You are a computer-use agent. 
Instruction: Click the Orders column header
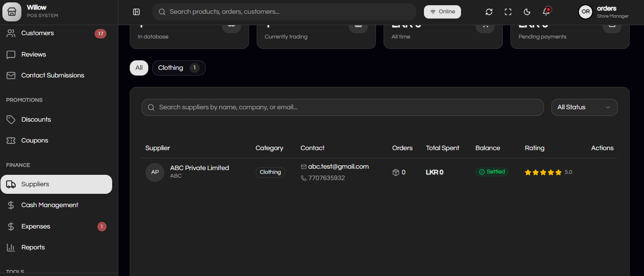coord(403,148)
